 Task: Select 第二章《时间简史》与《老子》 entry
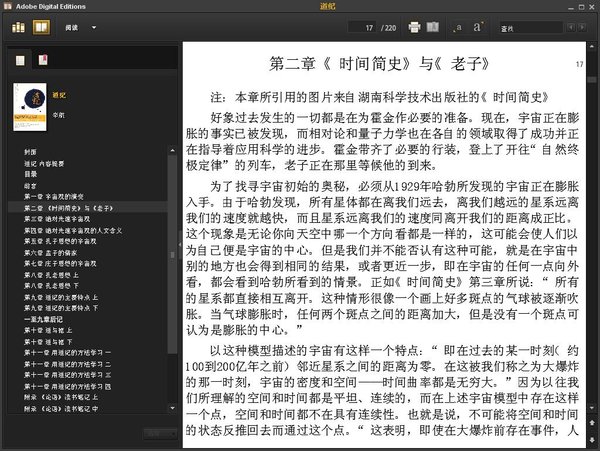point(68,208)
